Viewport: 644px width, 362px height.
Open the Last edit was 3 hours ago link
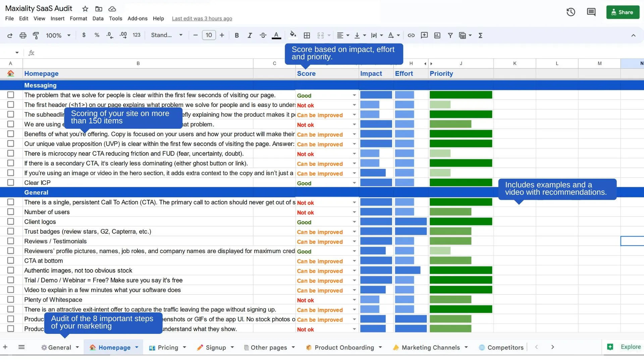[x=202, y=18]
